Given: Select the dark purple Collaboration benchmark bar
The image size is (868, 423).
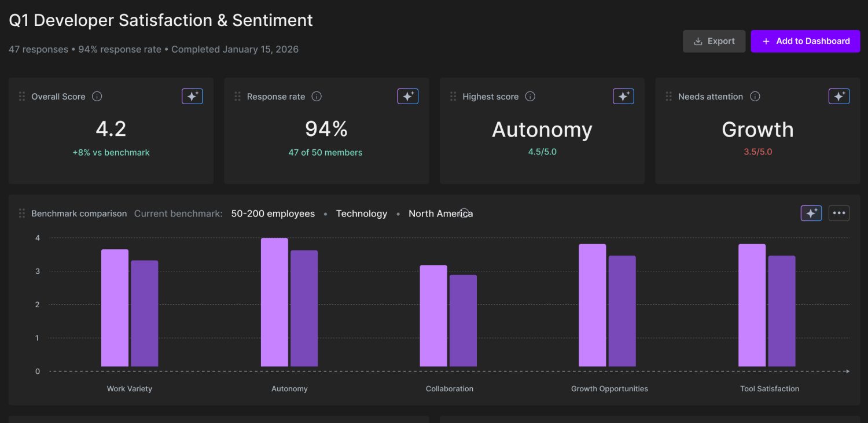Looking at the screenshot, I should (x=463, y=321).
